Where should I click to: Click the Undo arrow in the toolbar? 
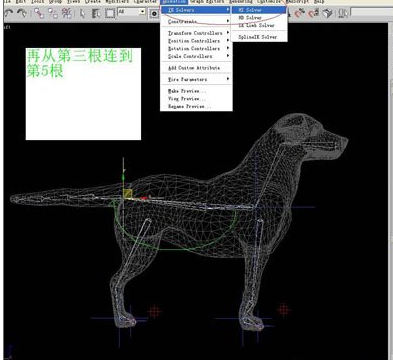click(x=9, y=13)
